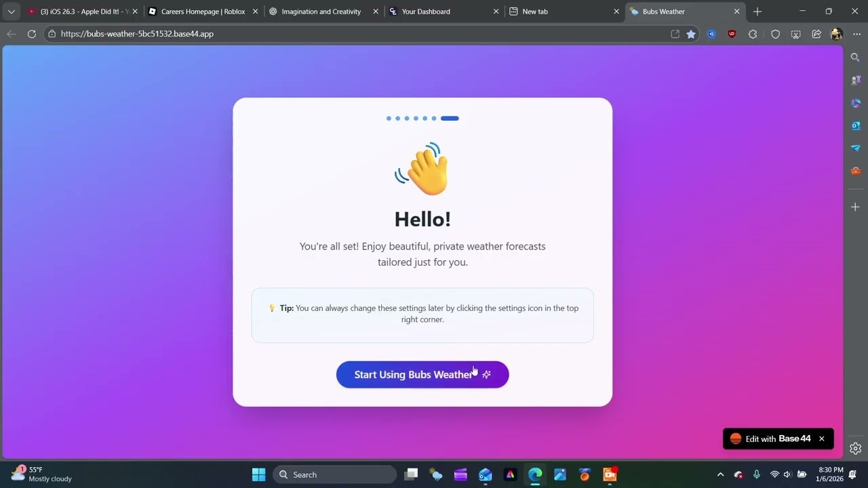This screenshot has height=488, width=868.
Task: Click the Share icon in toolbar
Action: (x=816, y=34)
